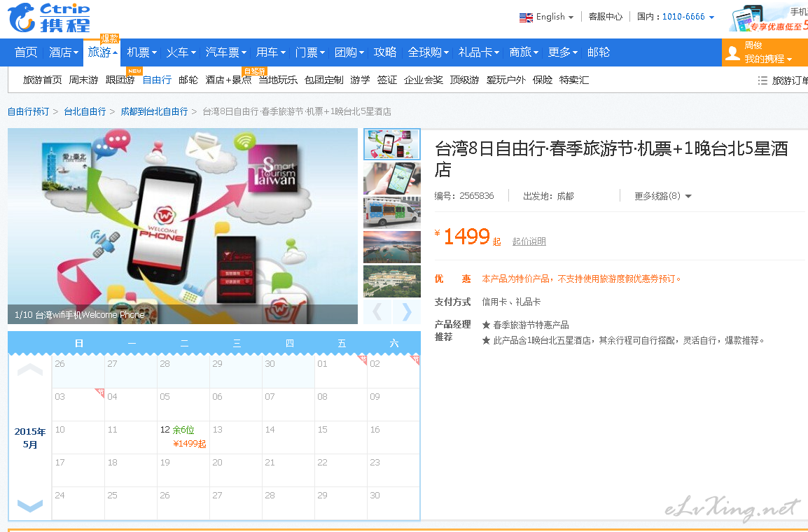Viewport: 808px width, 532px height.
Task: Open 包团定制 sub navigation tab
Action: 323,80
